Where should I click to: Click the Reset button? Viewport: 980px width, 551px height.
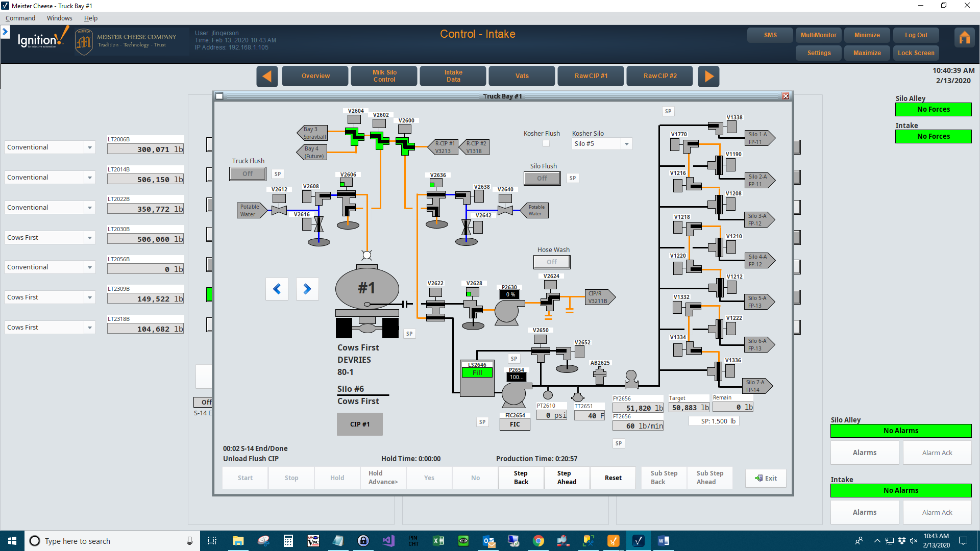(613, 478)
